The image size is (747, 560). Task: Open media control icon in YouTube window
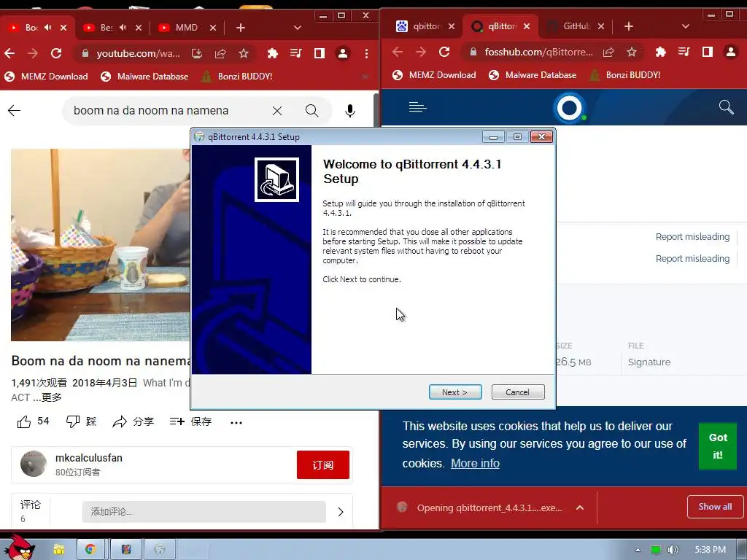pos(296,53)
